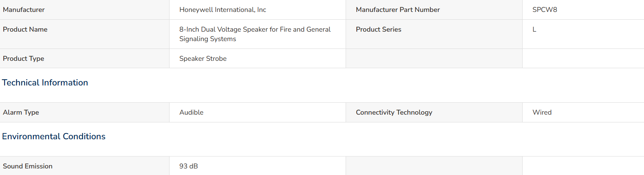The image size is (644, 175).
Task: Click the empty cell beside 93 dB
Action: tap(434, 166)
